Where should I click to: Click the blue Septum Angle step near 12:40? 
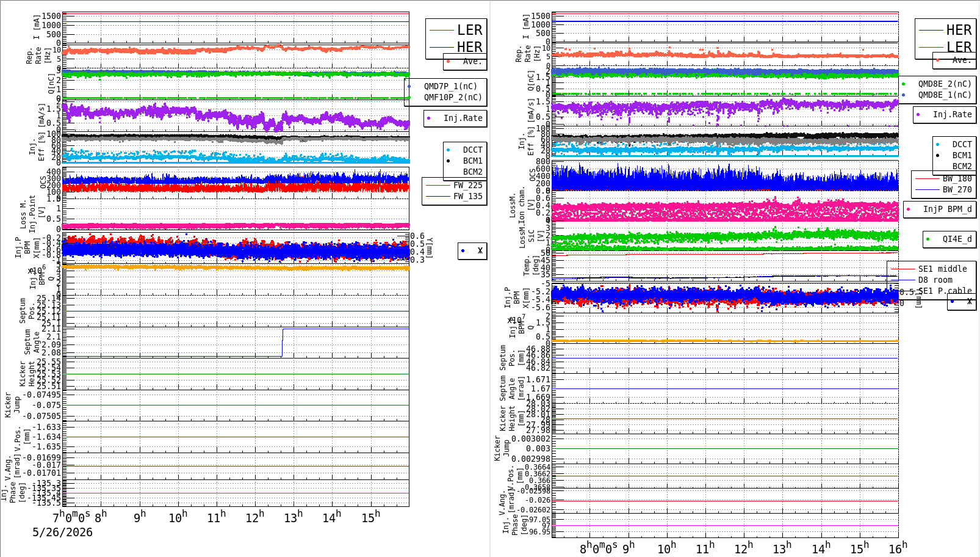[283, 343]
